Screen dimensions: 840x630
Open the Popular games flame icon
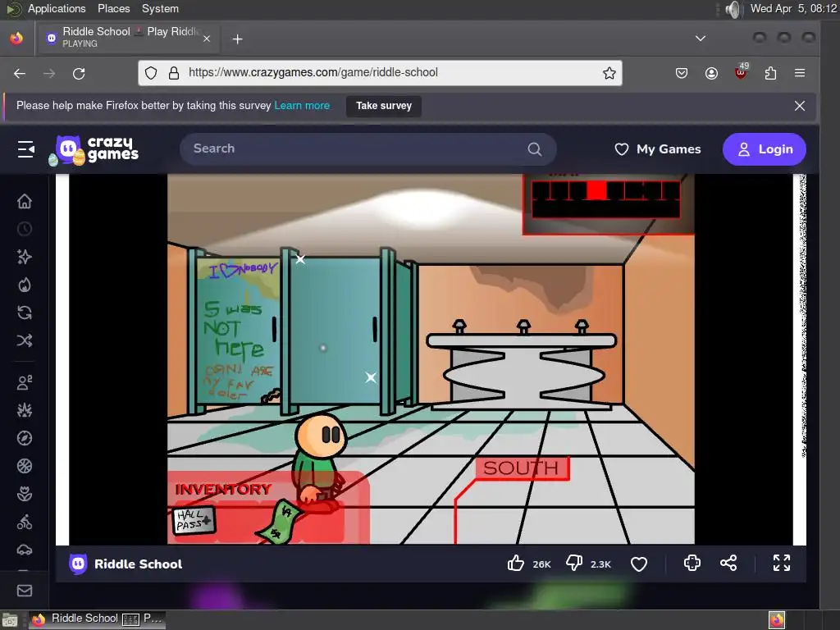point(24,285)
